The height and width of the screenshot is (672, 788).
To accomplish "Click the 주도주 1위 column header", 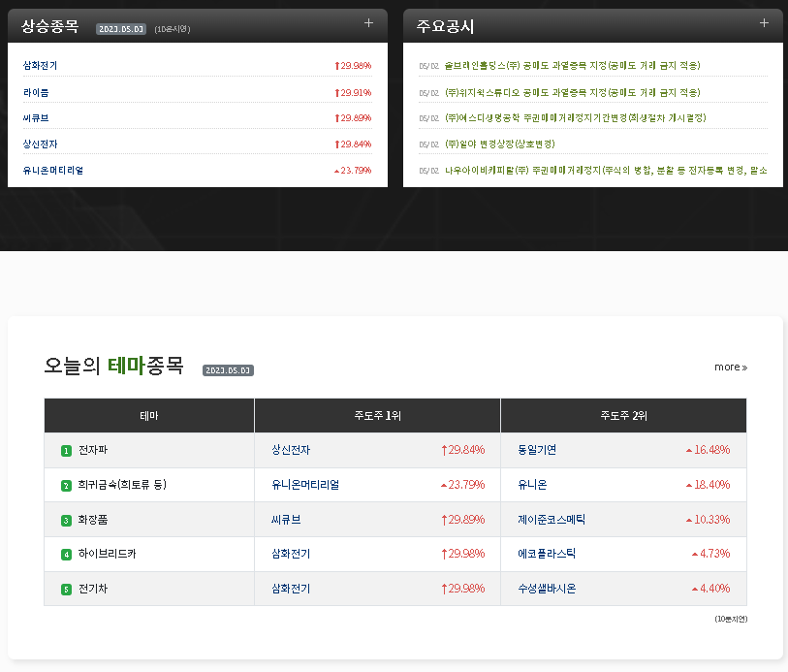I will (377, 416).
